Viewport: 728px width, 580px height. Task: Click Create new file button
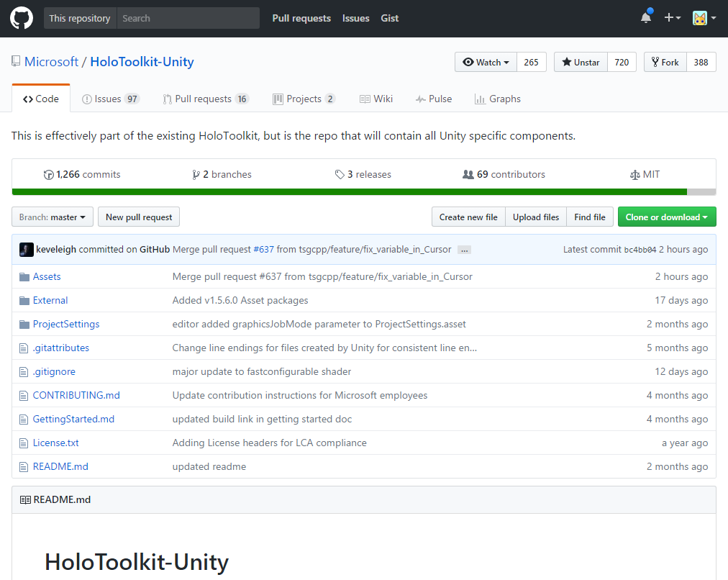pos(468,217)
